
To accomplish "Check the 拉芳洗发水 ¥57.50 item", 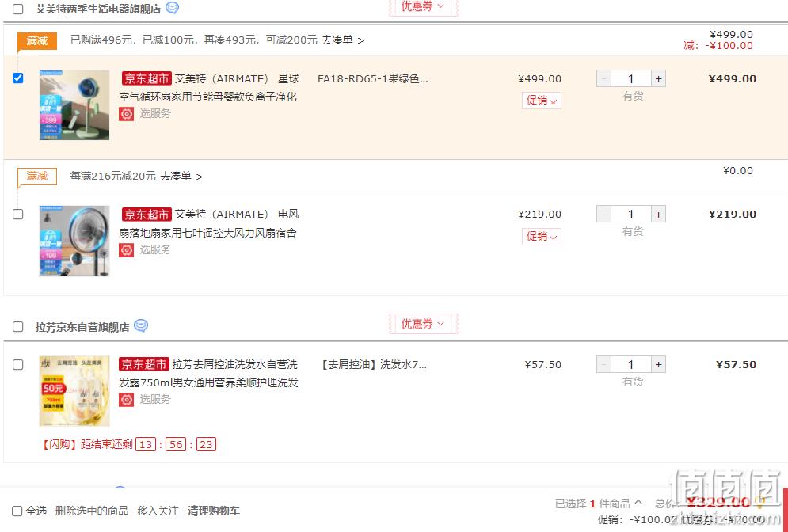I will coord(18,364).
